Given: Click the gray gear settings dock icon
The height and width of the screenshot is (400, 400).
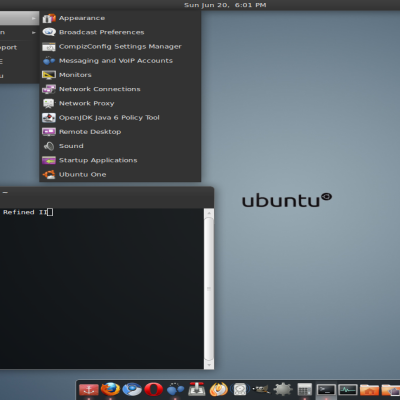Looking at the screenshot, I should click(x=283, y=389).
